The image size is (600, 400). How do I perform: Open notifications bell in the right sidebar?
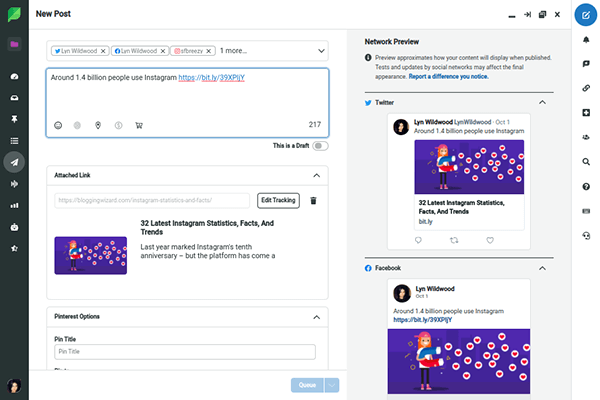[x=585, y=39]
